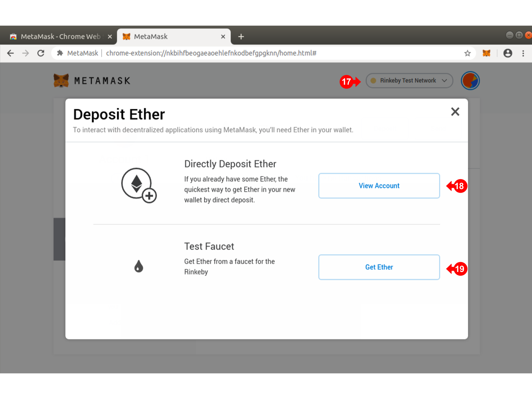Expand the Rinkeby Test Network dropdown

(409, 81)
